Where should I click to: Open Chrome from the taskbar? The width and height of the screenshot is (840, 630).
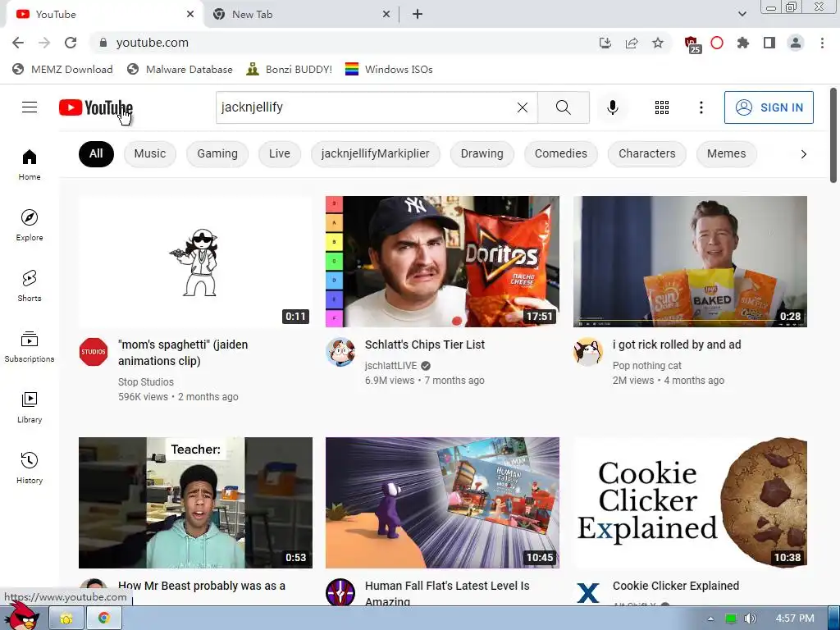[104, 619]
